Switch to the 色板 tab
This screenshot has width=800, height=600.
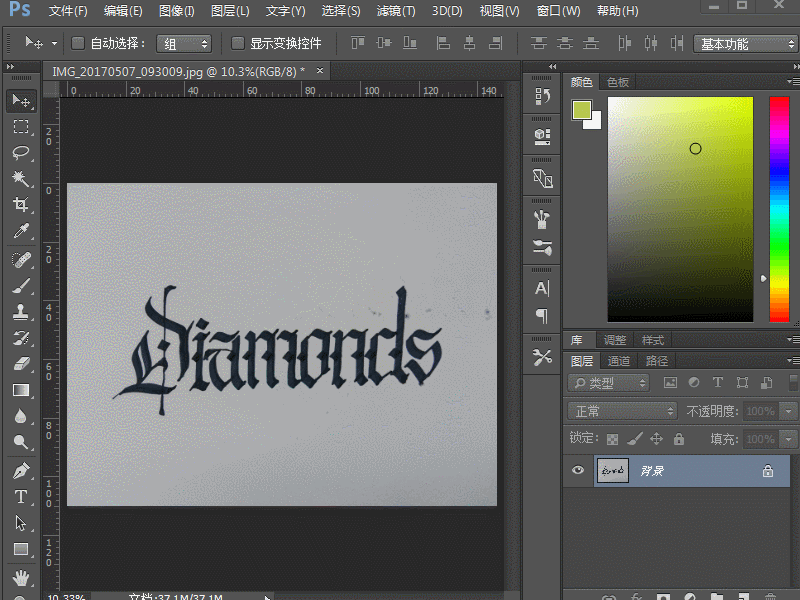pyautogui.click(x=618, y=82)
